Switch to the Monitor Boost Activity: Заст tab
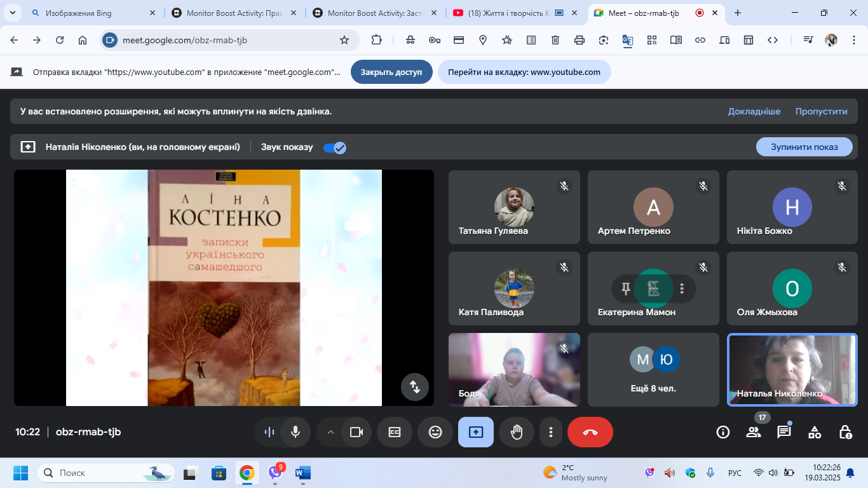Screen dimensions: 868x488 [375, 13]
